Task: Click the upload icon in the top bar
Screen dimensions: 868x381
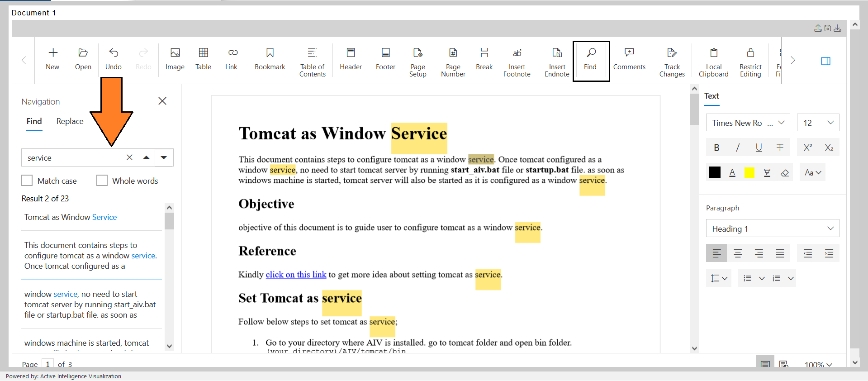Action: point(818,28)
